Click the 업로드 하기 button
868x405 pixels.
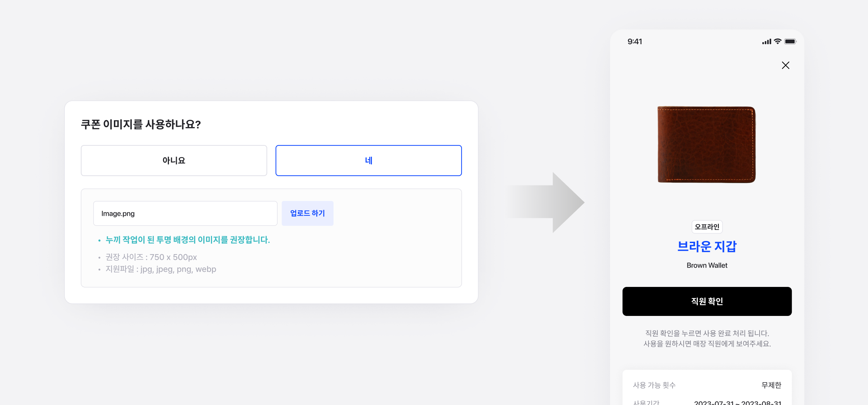pos(308,213)
